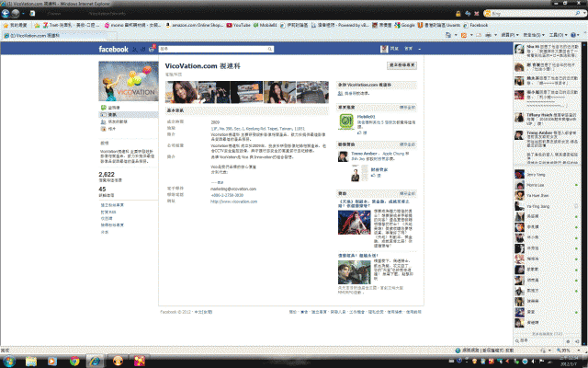This screenshot has height=368, width=588.
Task: Click the RSS feeds icon in the command bar
Action: click(464, 35)
